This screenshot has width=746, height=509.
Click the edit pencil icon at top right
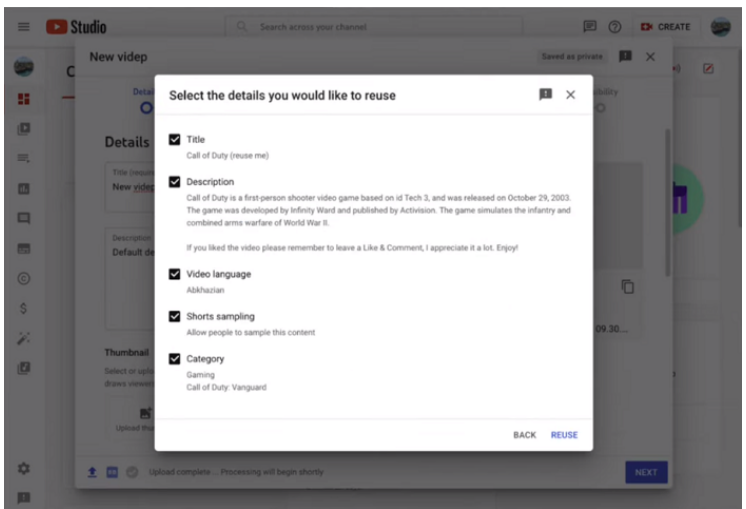tap(708, 69)
